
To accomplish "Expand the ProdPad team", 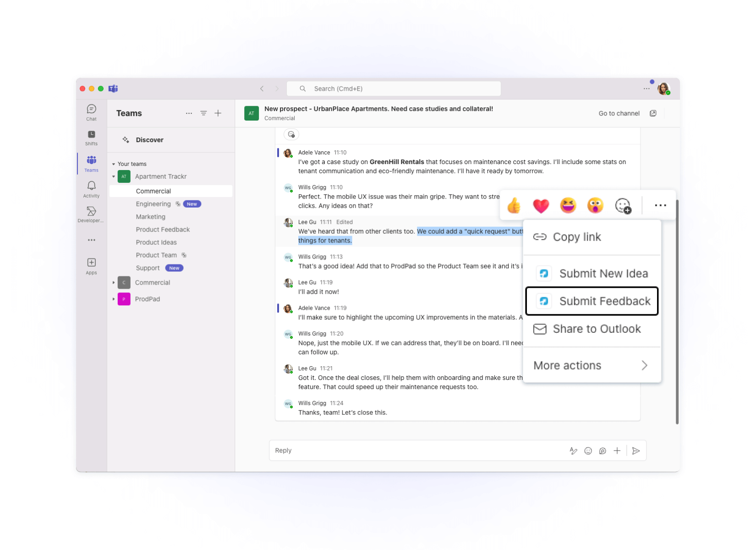I will coord(114,299).
